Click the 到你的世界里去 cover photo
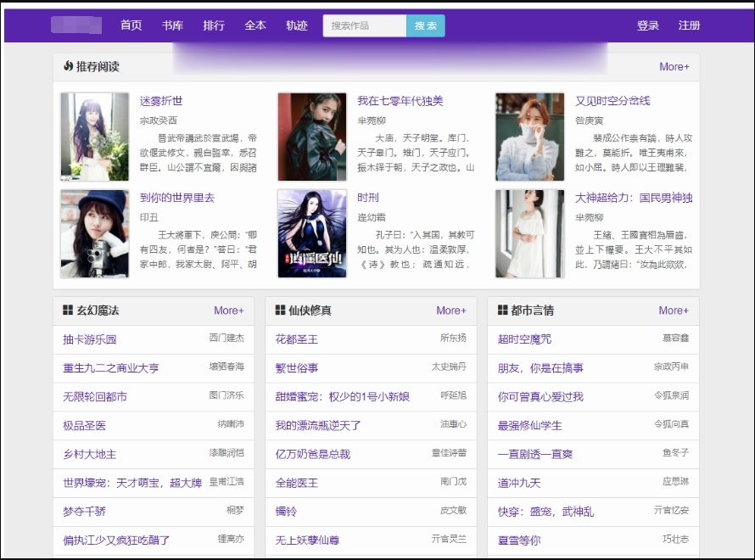 point(95,233)
